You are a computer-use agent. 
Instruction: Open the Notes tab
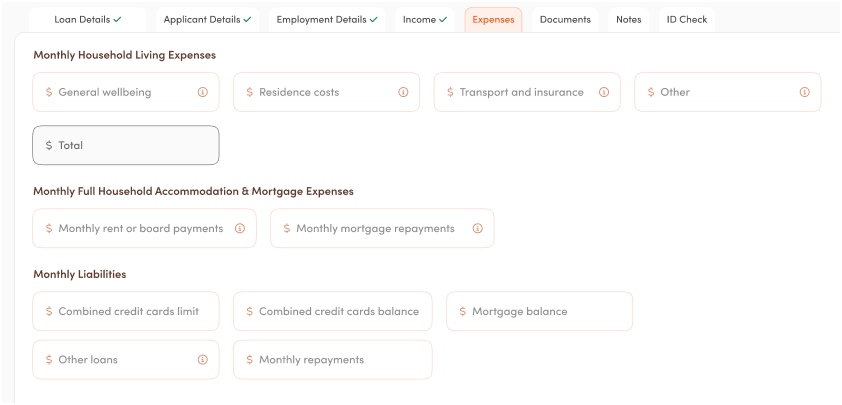(629, 19)
